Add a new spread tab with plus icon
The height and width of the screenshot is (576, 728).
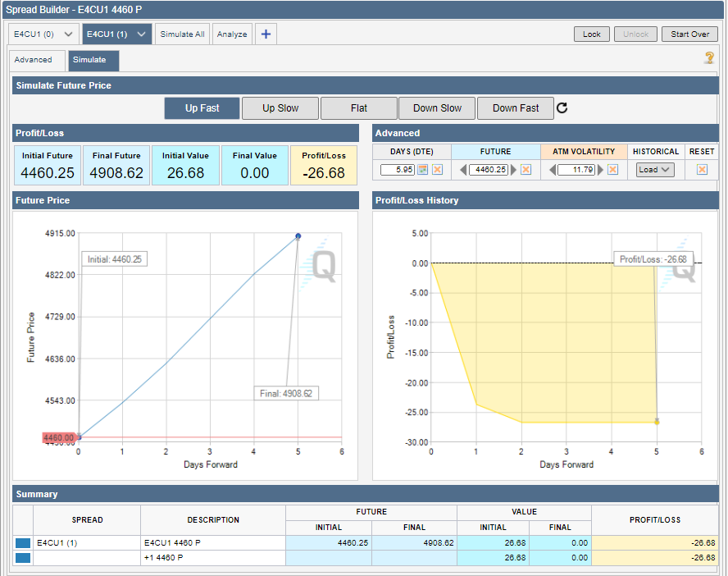(266, 34)
